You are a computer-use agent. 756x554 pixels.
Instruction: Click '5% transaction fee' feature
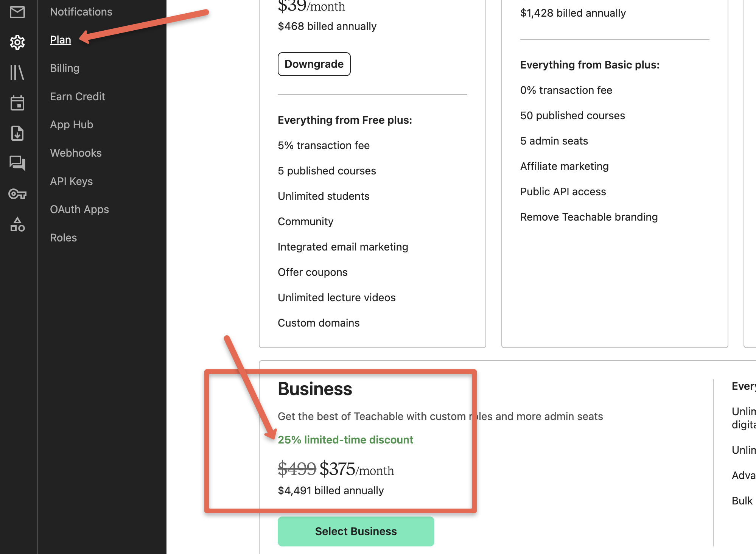(x=324, y=145)
